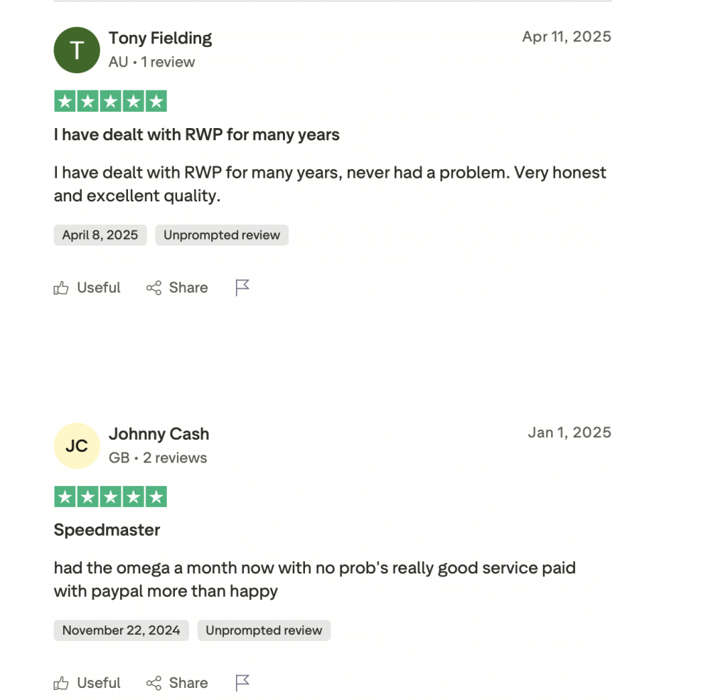Open Tony Fielding's profile name link
This screenshot has width=728, height=700.
[160, 38]
